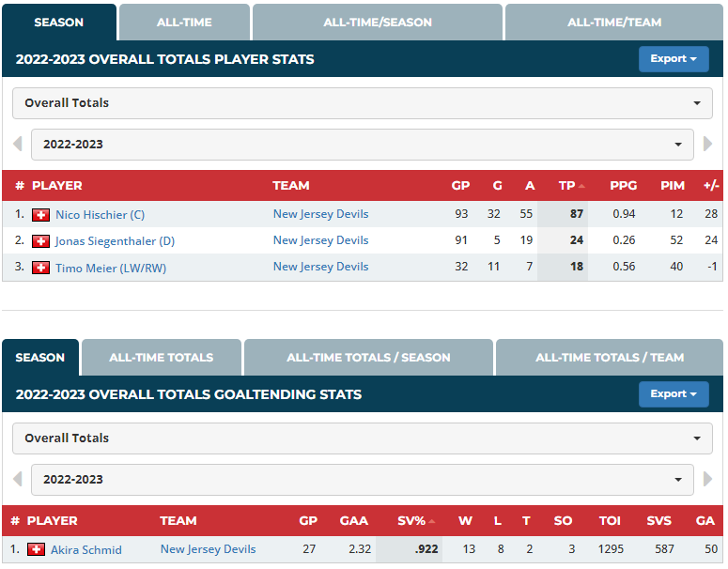Click Swiss flag icon beside Nico Hischier

click(40, 215)
